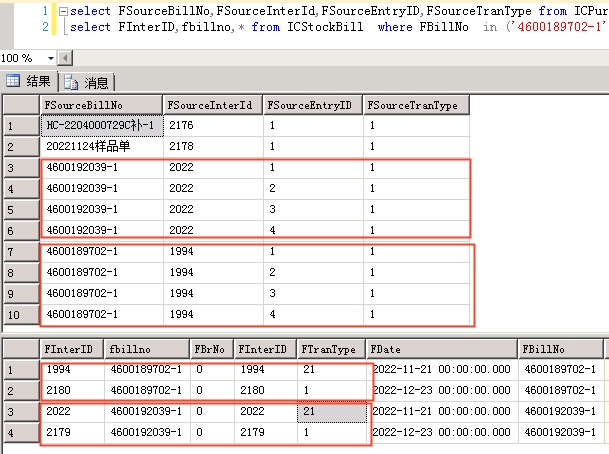Select the highlighted FTranType 21 cell in row 3
Screen dimensions: 609x454
coord(331,412)
